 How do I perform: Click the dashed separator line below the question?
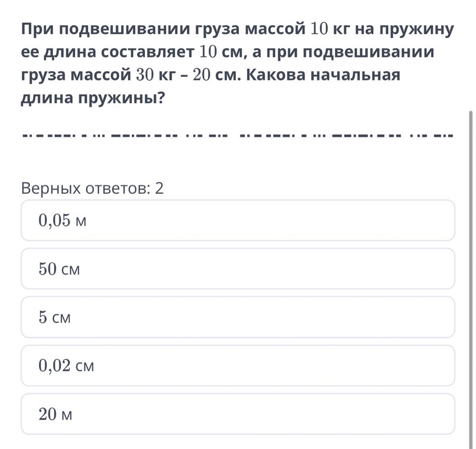(x=238, y=136)
